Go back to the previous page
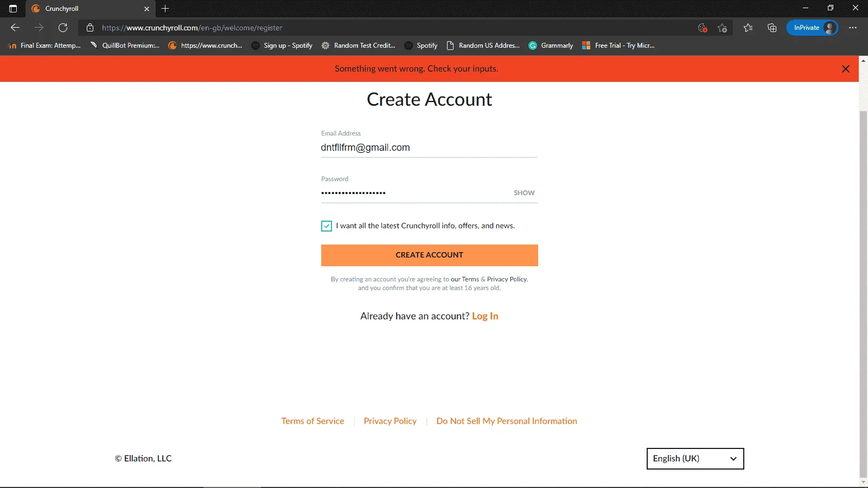868x488 pixels. pos(15,28)
